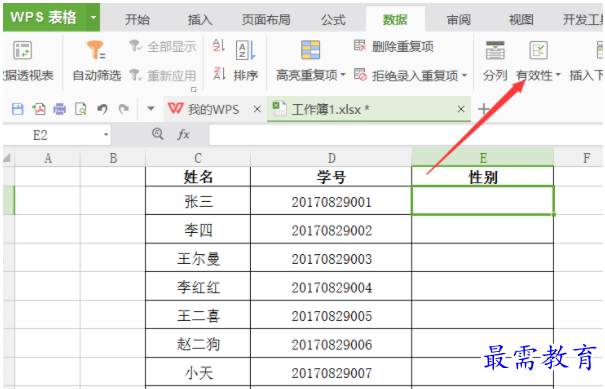Click the name box showing E2

[x=52, y=135]
